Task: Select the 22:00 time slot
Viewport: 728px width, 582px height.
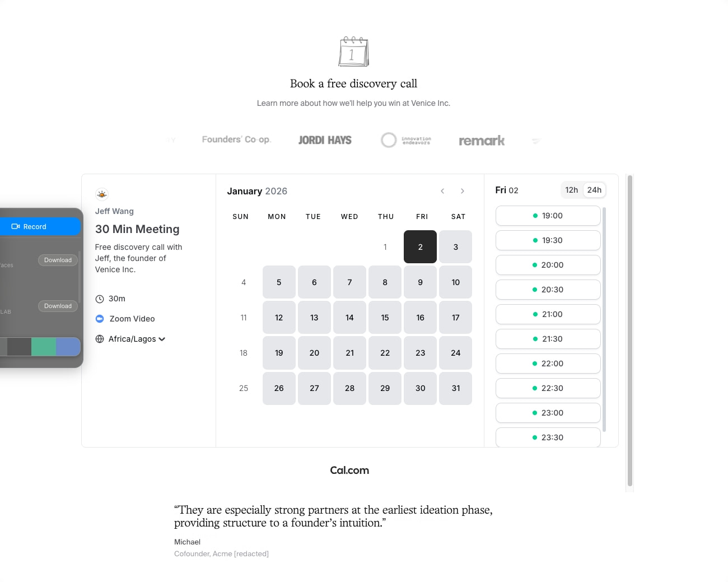Action: [548, 364]
